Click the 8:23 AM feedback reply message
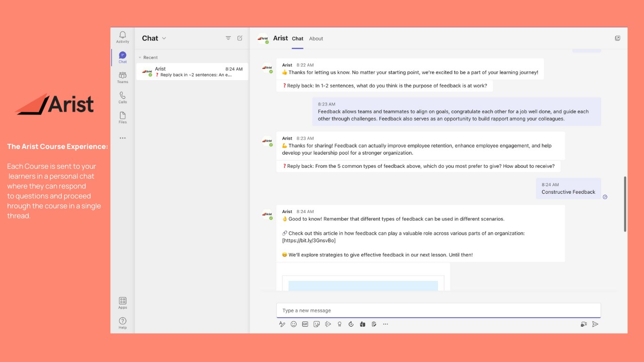Screen dimensions: 644x362 pyautogui.click(x=456, y=112)
